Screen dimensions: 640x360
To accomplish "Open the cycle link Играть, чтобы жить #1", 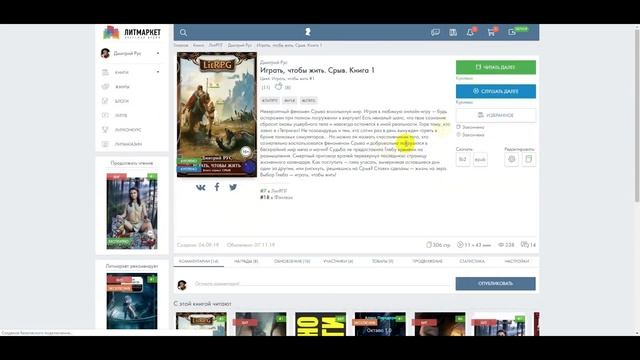I will [x=287, y=78].
